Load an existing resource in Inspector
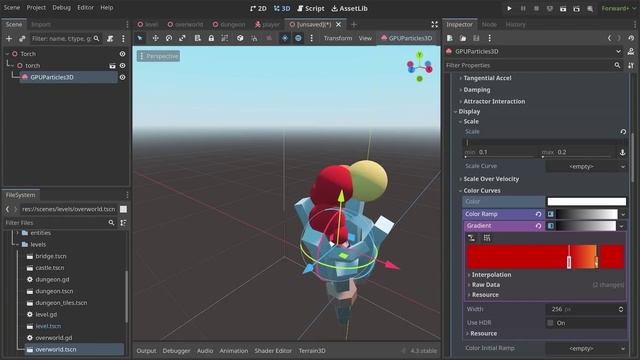 pos(463,38)
